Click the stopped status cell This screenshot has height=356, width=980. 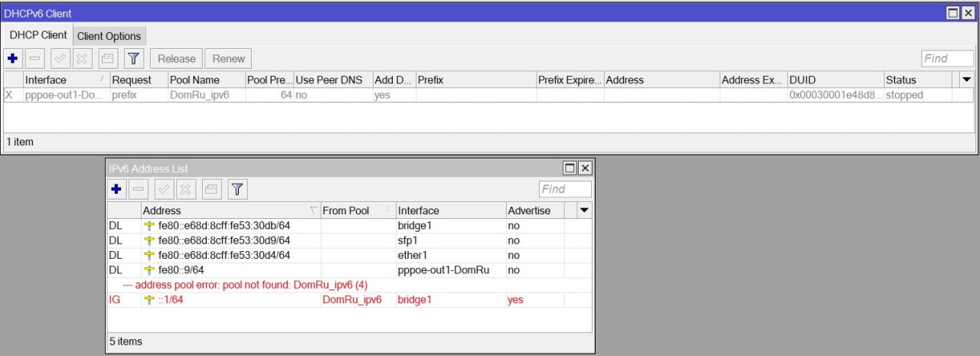click(917, 95)
